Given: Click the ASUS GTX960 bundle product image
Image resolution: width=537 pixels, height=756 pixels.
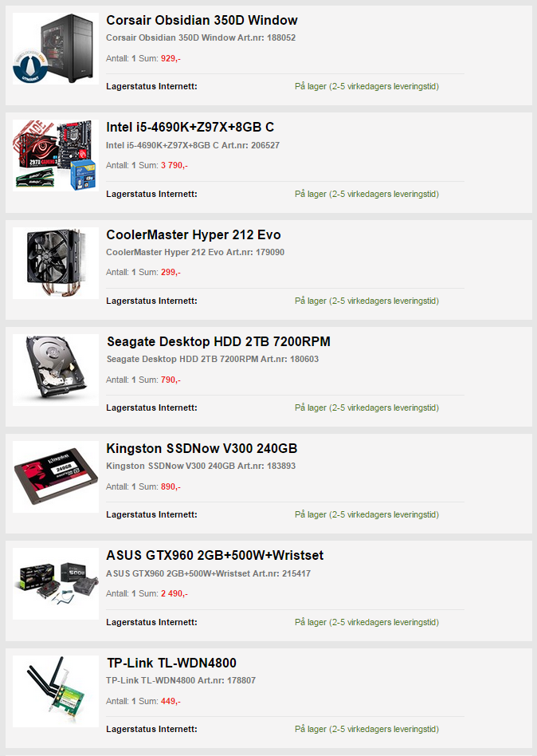Looking at the screenshot, I should pyautogui.click(x=56, y=584).
